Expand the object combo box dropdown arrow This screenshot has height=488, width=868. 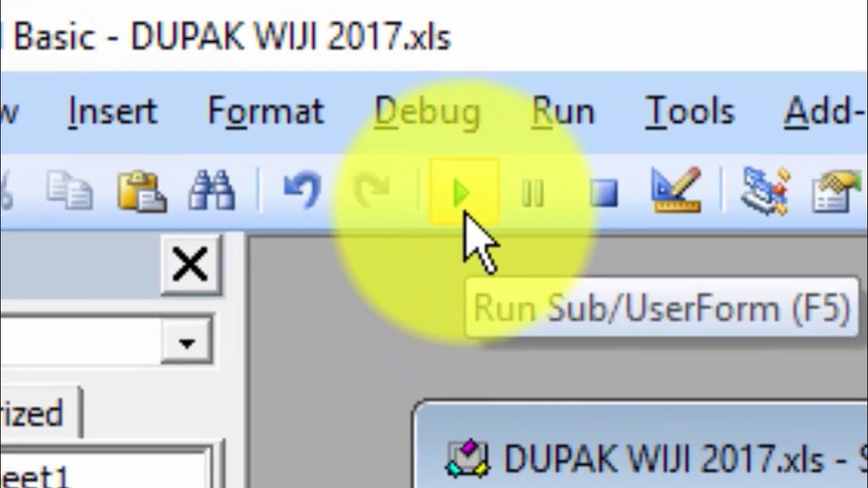186,342
